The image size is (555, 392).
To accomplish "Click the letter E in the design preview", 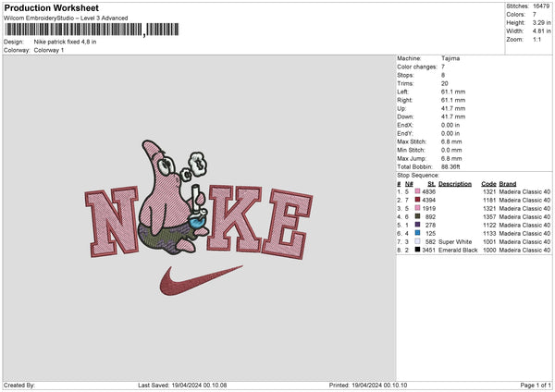I will pos(288,224).
